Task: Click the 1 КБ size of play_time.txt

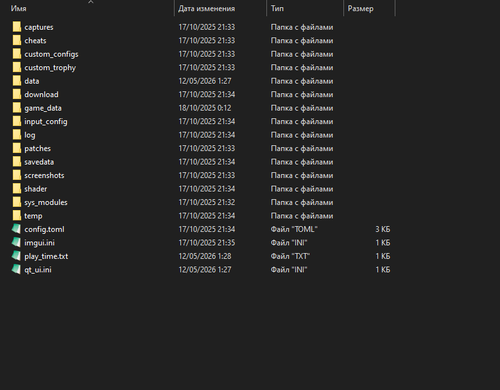Action: click(383, 256)
